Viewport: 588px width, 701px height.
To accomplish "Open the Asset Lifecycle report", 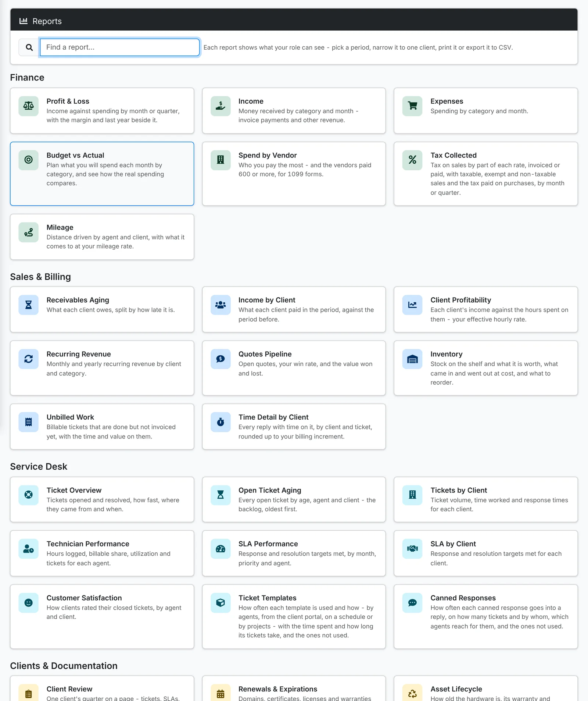I will pyautogui.click(x=486, y=688).
